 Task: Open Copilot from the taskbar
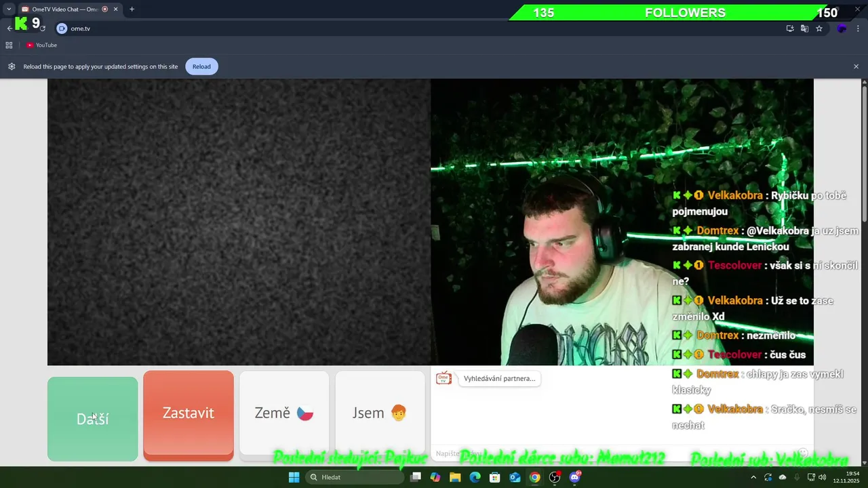[435, 477]
